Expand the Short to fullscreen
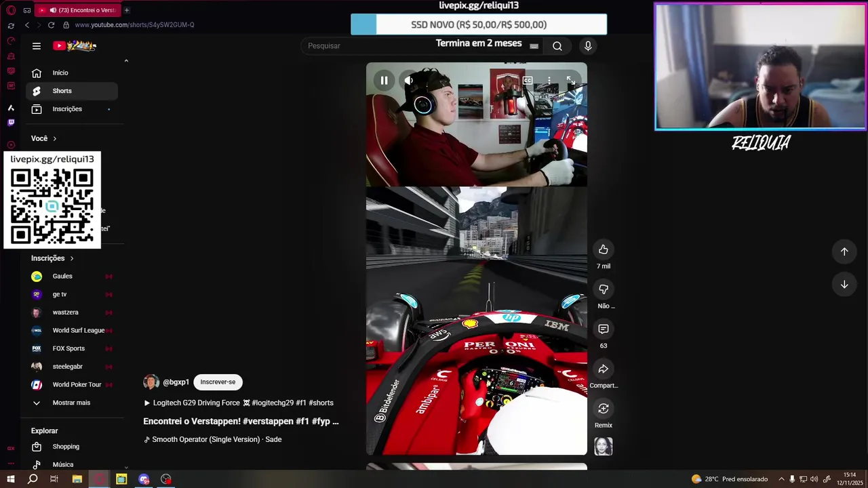This screenshot has height=488, width=868. coord(571,80)
